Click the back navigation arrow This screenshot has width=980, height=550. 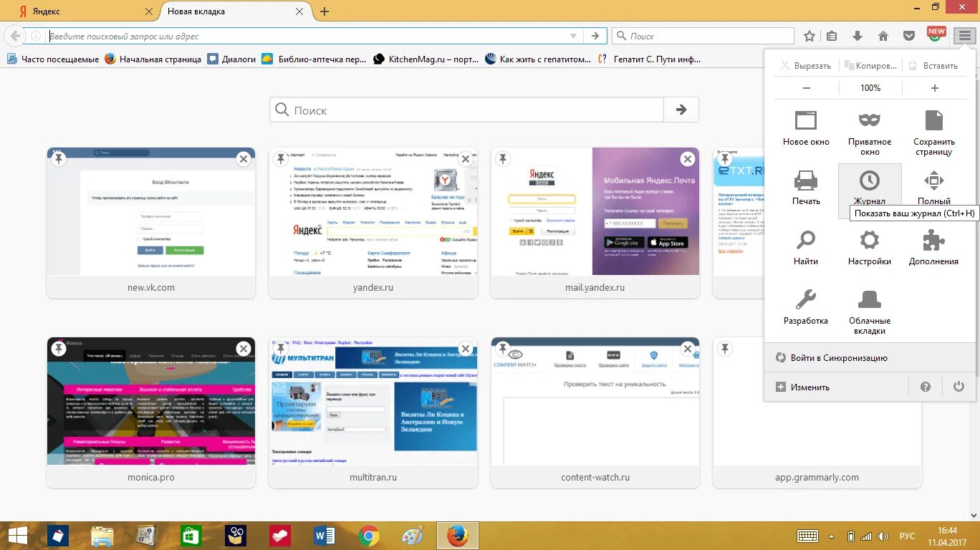[x=15, y=36]
